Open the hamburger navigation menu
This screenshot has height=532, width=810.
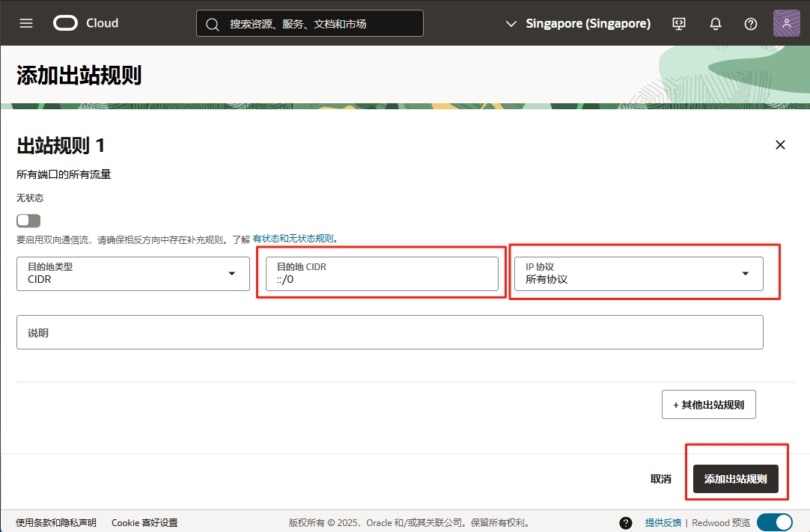tap(26, 23)
